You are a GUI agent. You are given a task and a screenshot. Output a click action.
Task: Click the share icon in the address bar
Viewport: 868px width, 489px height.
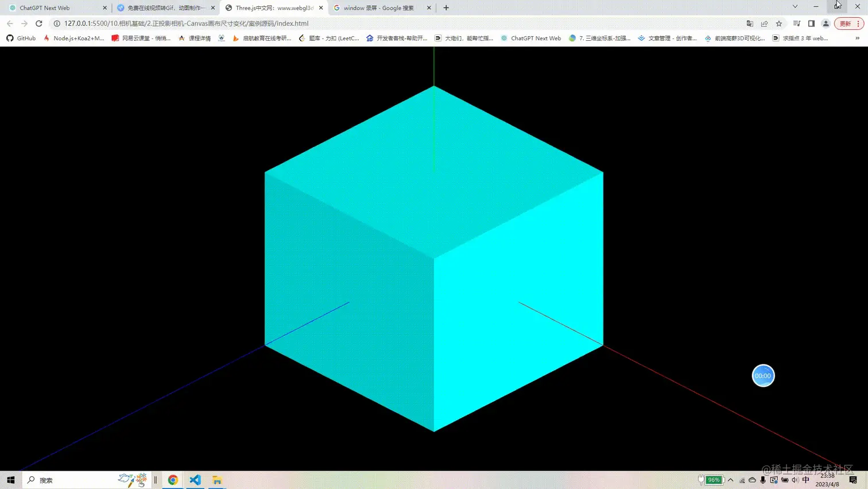click(764, 24)
